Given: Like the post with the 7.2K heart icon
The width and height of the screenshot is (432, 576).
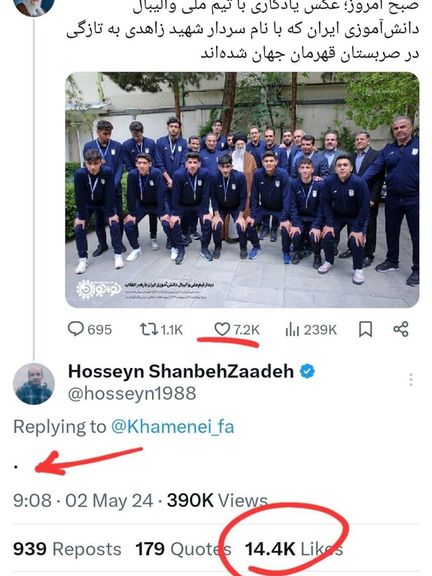Looking at the screenshot, I should pos(222,329).
